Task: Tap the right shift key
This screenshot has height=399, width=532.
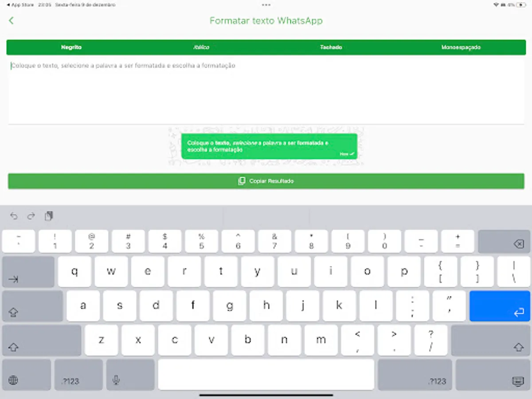Action: (491, 340)
